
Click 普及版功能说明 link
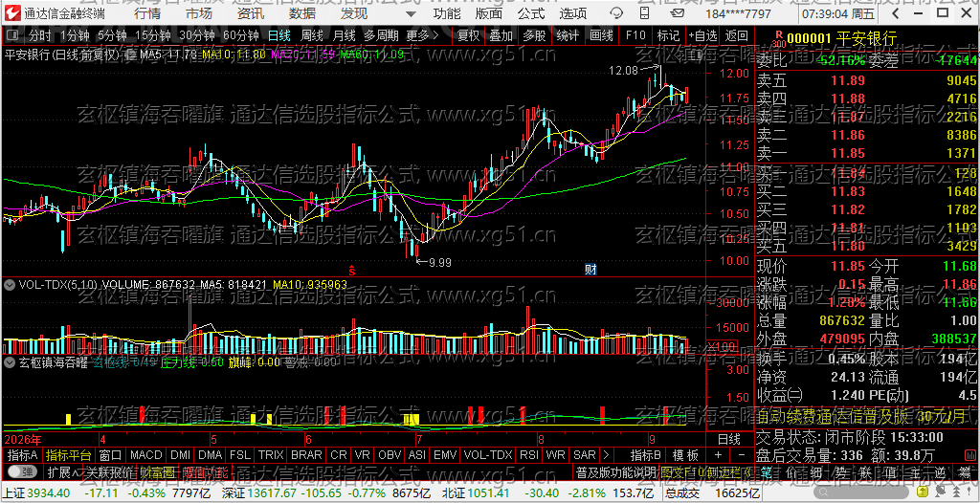tap(615, 471)
